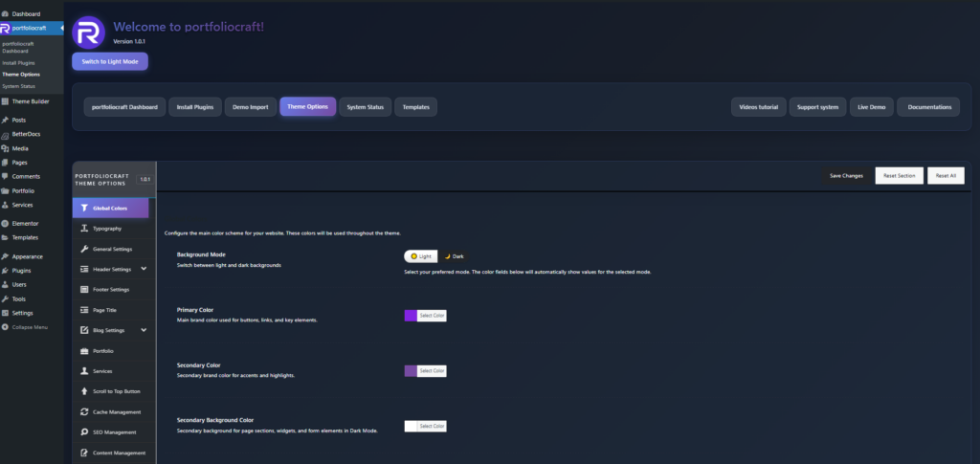
Task: Open Footer Settings in theme options
Action: pos(111,289)
